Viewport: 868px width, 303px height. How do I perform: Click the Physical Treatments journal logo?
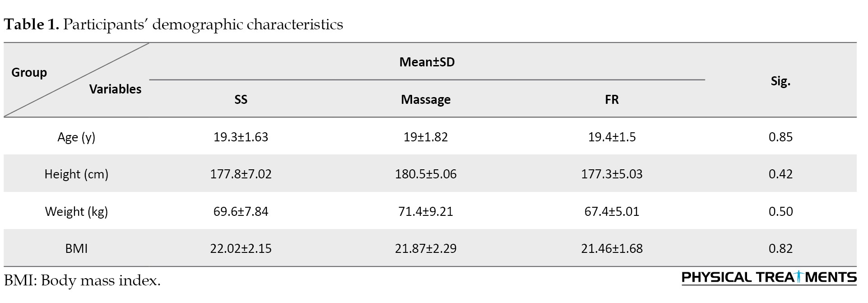pyautogui.click(x=769, y=278)
